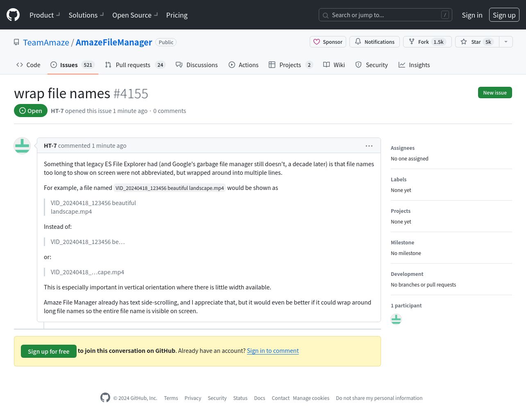Open the footer Status link
Image resolution: width=526 pixels, height=420 pixels.
(x=240, y=398)
